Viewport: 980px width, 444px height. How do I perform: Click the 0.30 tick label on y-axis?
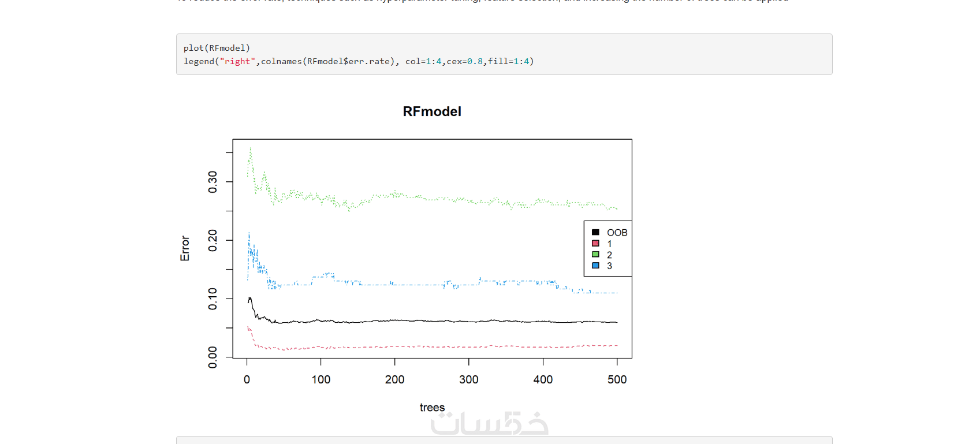213,182
